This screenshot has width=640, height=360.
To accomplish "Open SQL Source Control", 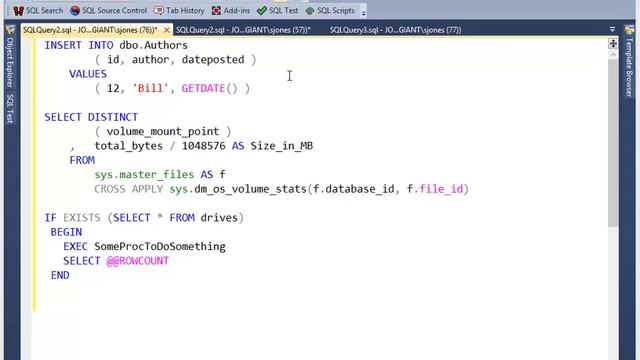I will coord(109,11).
